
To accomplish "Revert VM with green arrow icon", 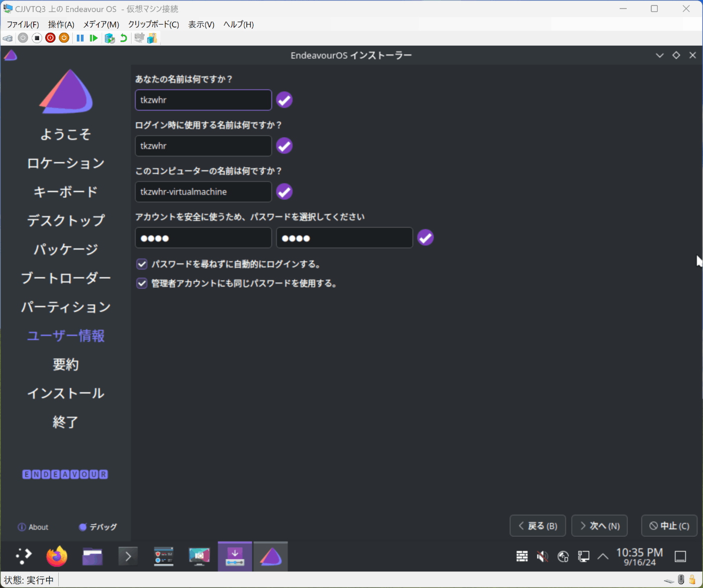I will tap(124, 38).
